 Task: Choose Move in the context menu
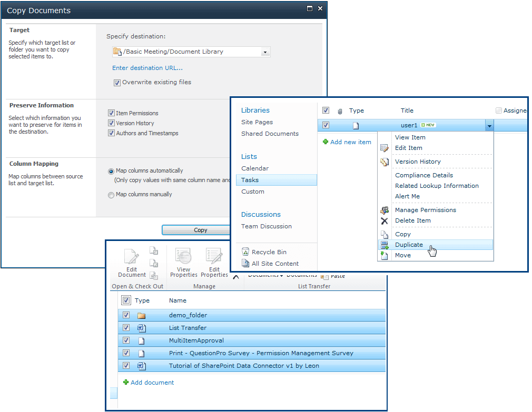[x=403, y=256]
